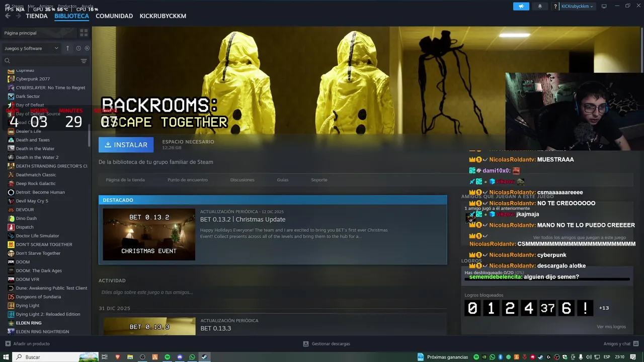The width and height of the screenshot is (644, 362).
Task: Click the Christmas Event thumbnail
Action: coord(149,234)
